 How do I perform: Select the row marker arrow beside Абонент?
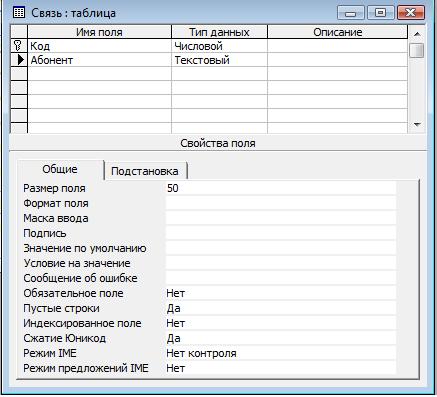21,60
